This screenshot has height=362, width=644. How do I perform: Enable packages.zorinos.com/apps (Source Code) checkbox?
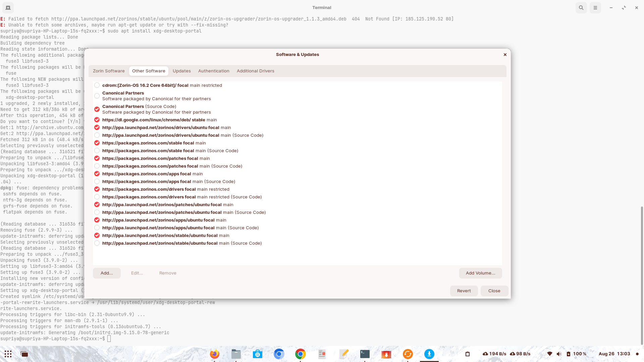[x=97, y=182]
